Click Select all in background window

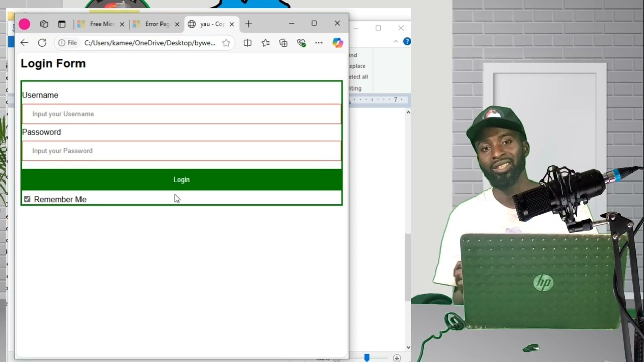pyautogui.click(x=358, y=77)
